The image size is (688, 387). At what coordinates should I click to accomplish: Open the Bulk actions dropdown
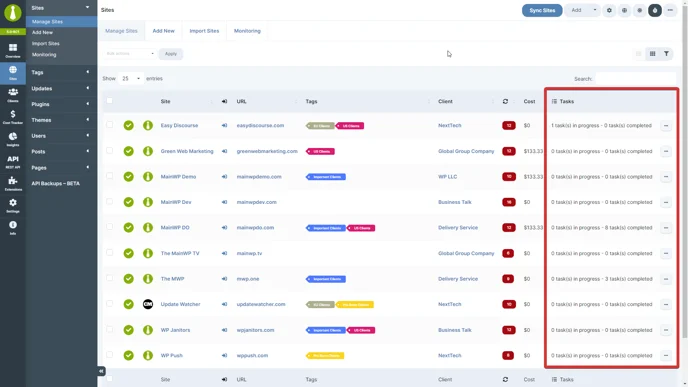pos(129,54)
